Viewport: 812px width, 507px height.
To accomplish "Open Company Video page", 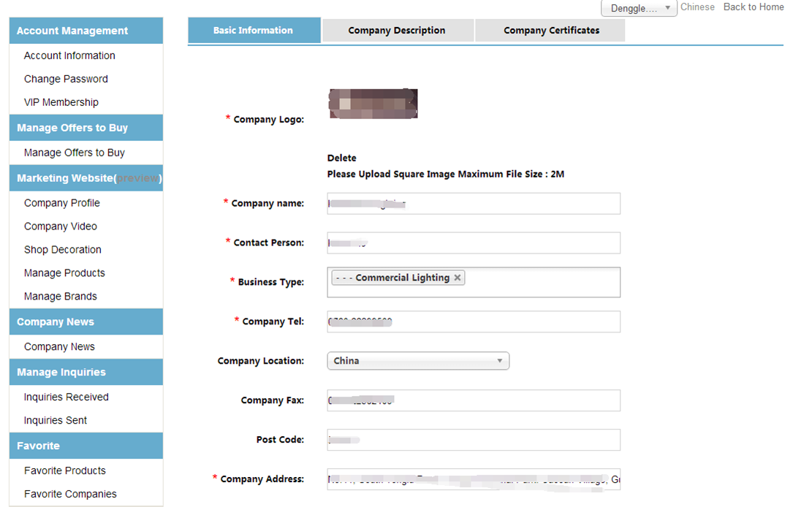I will click(60, 226).
